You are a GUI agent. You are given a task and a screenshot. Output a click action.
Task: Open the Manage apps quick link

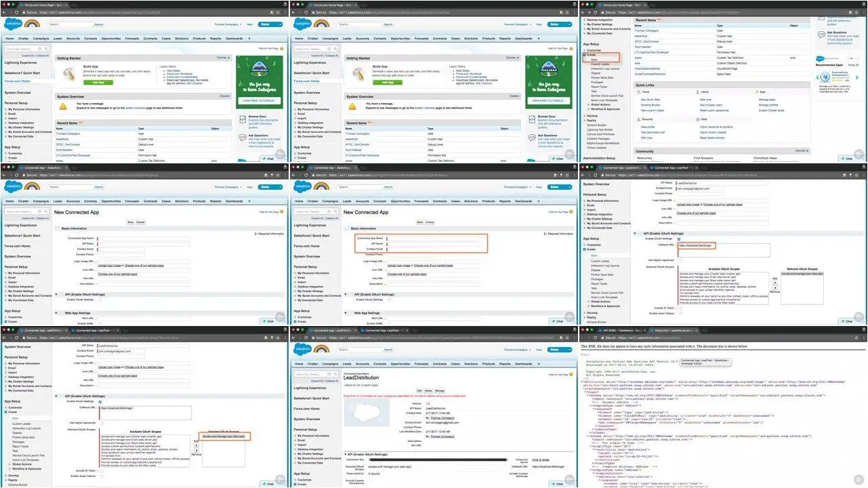(767, 99)
